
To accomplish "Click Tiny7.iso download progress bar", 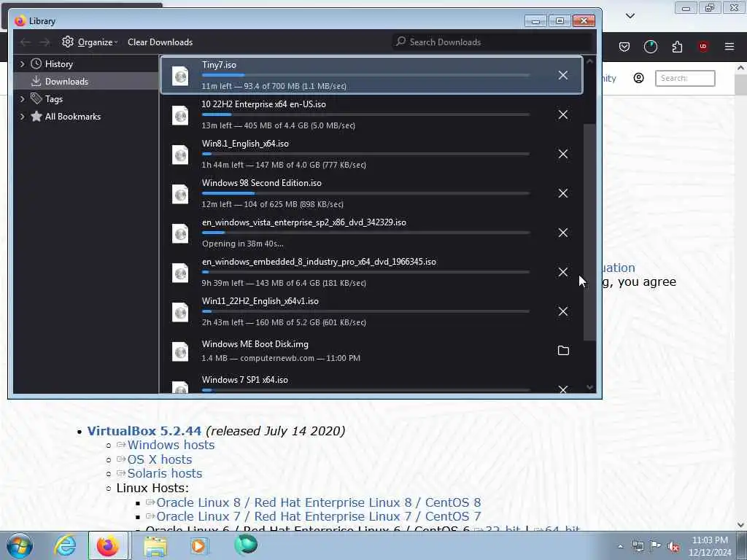I will (365, 75).
